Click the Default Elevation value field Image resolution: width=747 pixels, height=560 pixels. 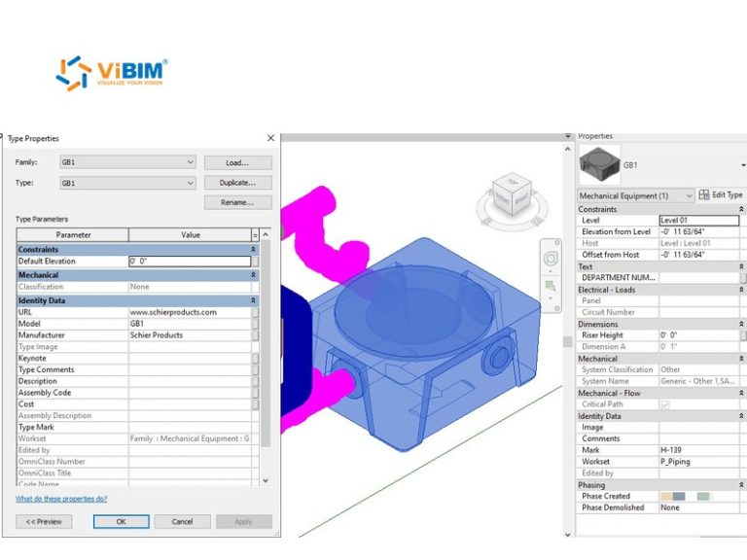point(190,262)
